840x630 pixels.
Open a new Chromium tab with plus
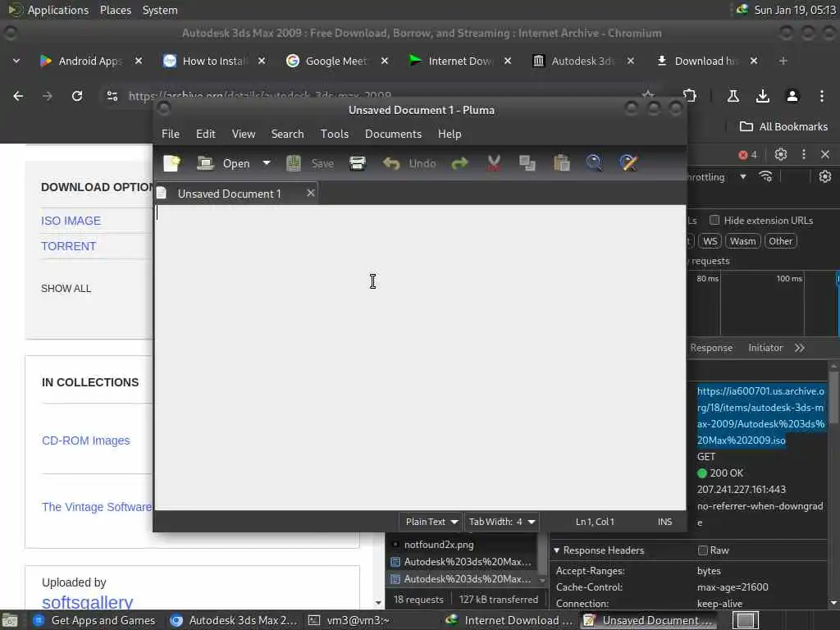tap(783, 61)
